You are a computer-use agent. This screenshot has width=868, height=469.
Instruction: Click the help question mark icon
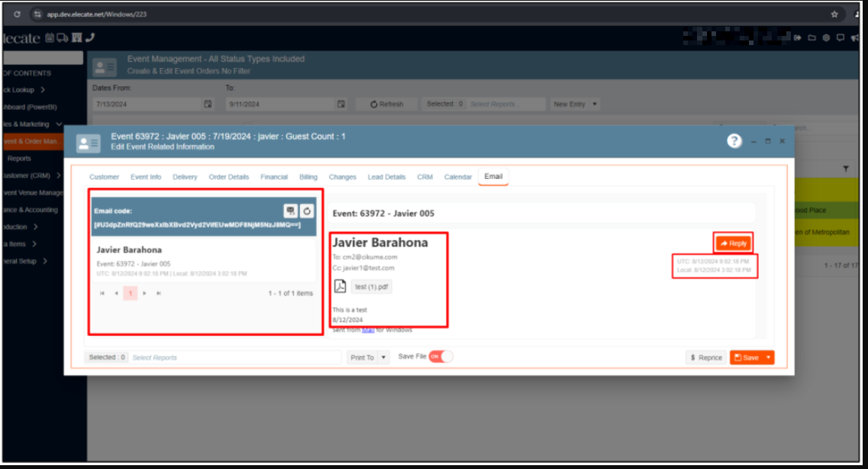point(734,141)
